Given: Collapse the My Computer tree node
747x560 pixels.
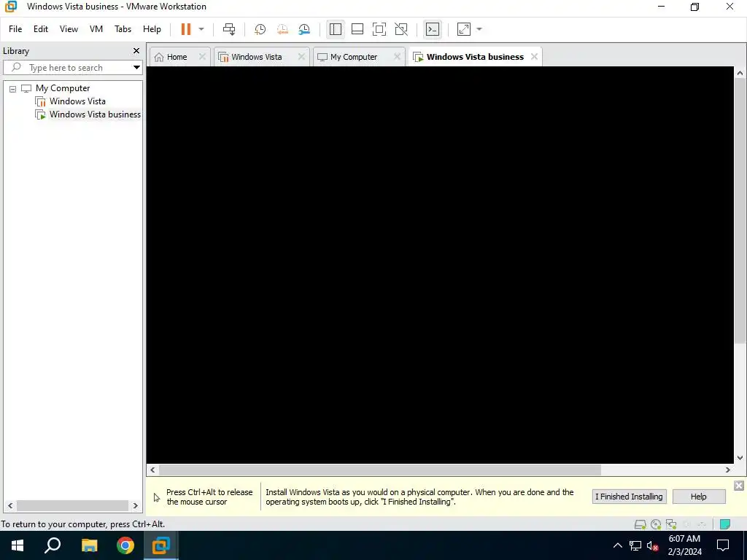Looking at the screenshot, I should click(x=13, y=88).
